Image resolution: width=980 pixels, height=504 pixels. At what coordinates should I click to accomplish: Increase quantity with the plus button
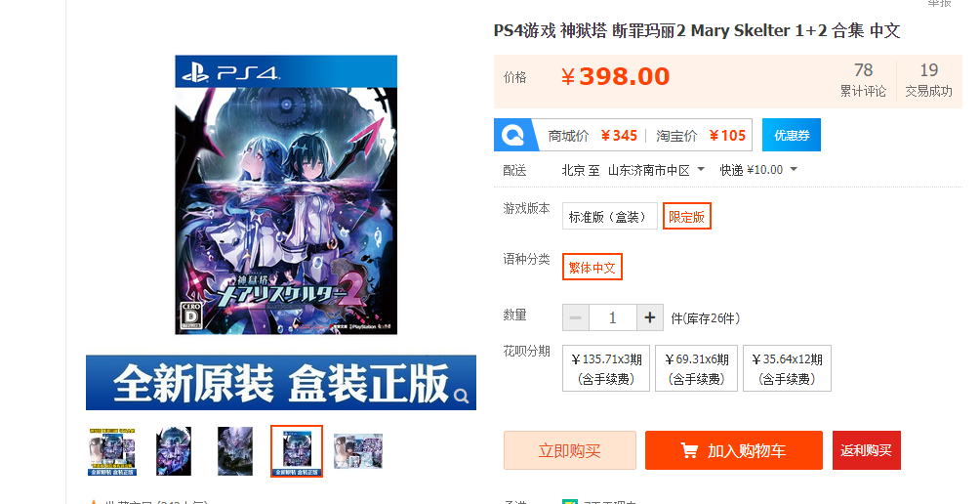click(650, 317)
